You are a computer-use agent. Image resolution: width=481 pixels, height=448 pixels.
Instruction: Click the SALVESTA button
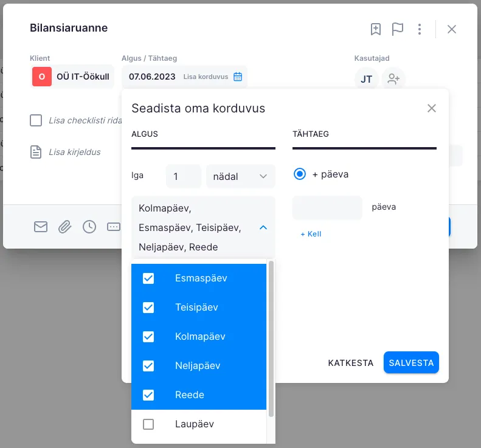tap(411, 363)
